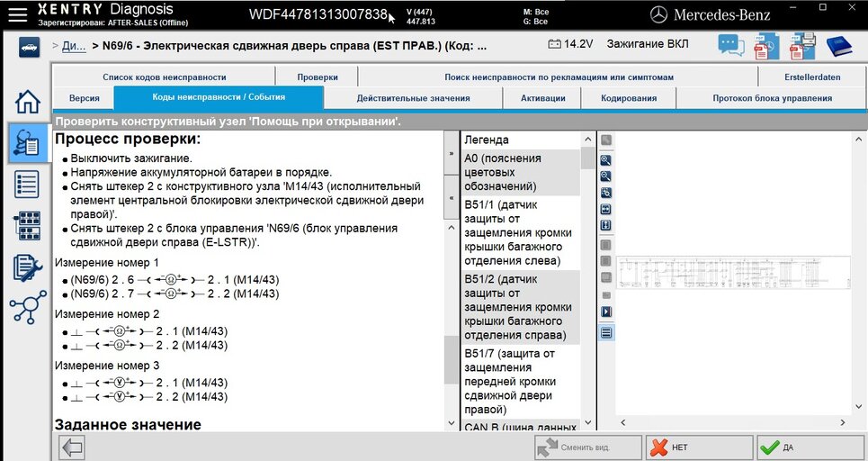Toggle the legend list icon in diagram toolbar
Viewport: 868px width, 461px height.
tap(606, 332)
